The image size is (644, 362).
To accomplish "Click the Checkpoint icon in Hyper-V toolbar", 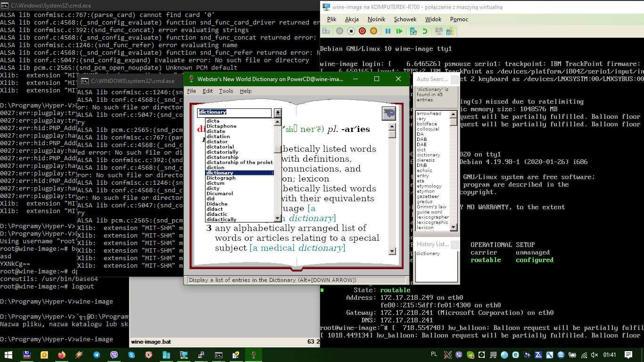I will 413,31.
